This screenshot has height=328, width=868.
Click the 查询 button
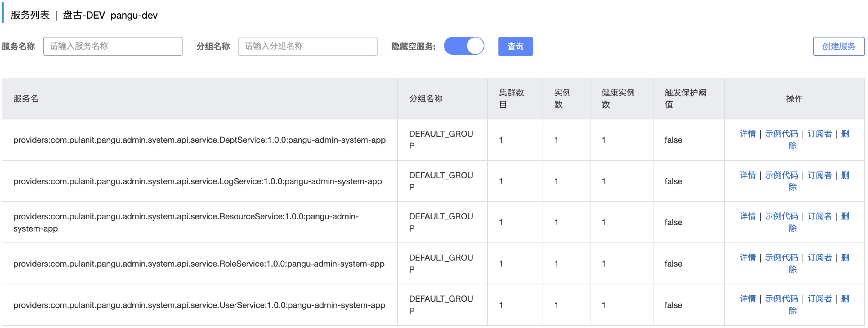pos(515,47)
